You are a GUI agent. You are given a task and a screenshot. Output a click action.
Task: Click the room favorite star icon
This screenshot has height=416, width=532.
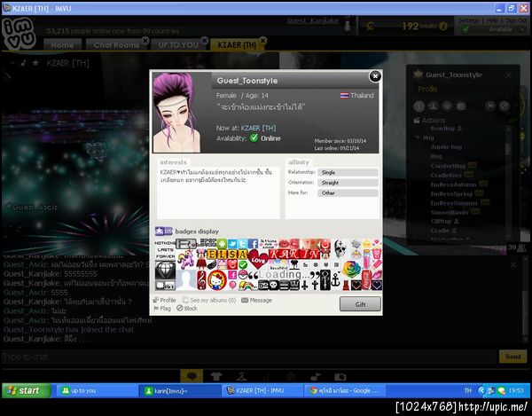(x=35, y=63)
